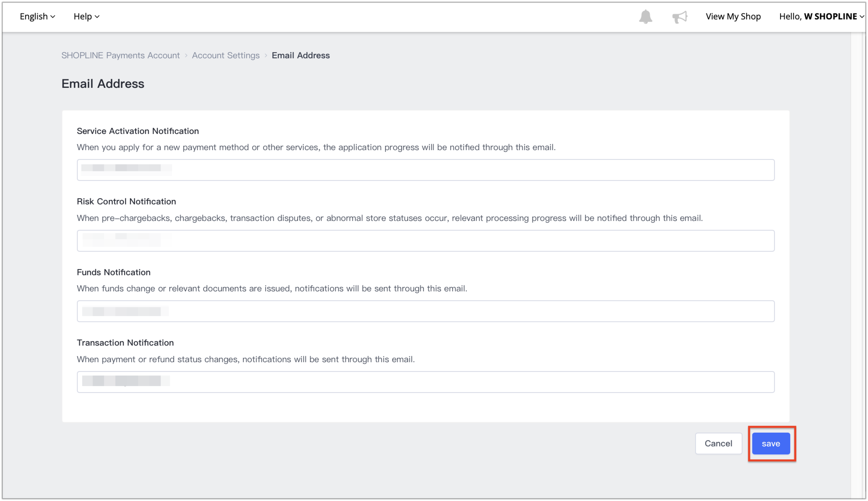Click the Transaction Notification label

pos(125,343)
